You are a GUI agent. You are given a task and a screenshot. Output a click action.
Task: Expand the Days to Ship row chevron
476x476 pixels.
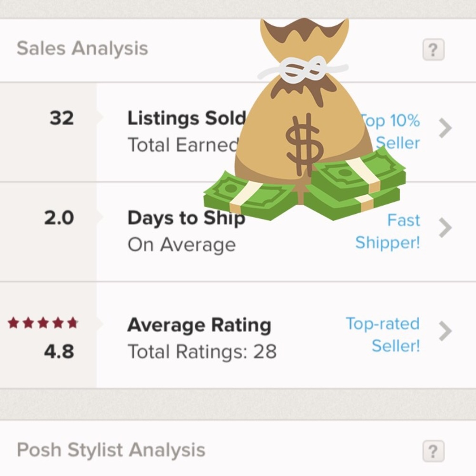pyautogui.click(x=445, y=228)
